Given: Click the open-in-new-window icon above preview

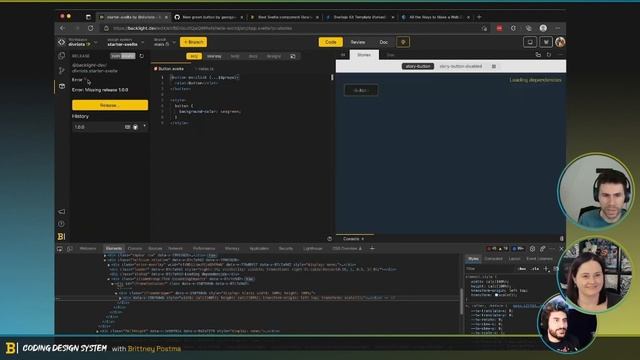Looking at the screenshot, I should (x=538, y=55).
